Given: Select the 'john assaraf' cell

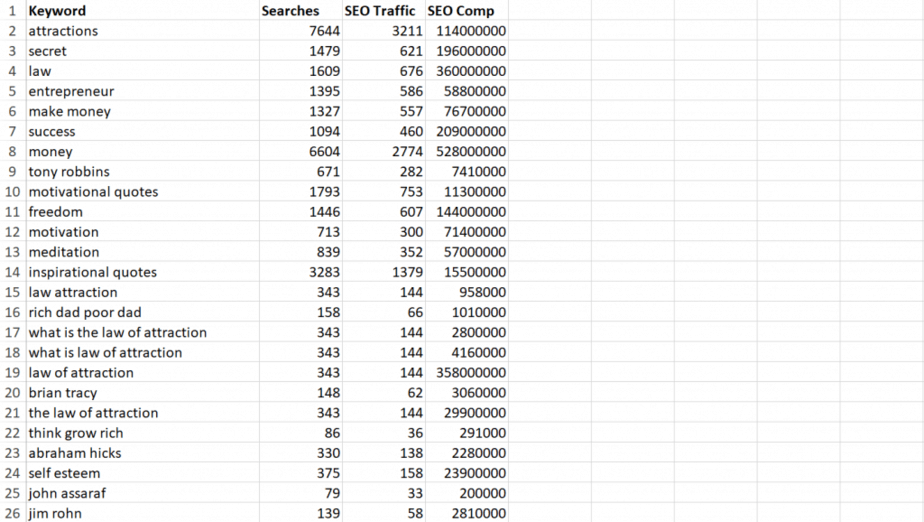Looking at the screenshot, I should click(143, 493).
